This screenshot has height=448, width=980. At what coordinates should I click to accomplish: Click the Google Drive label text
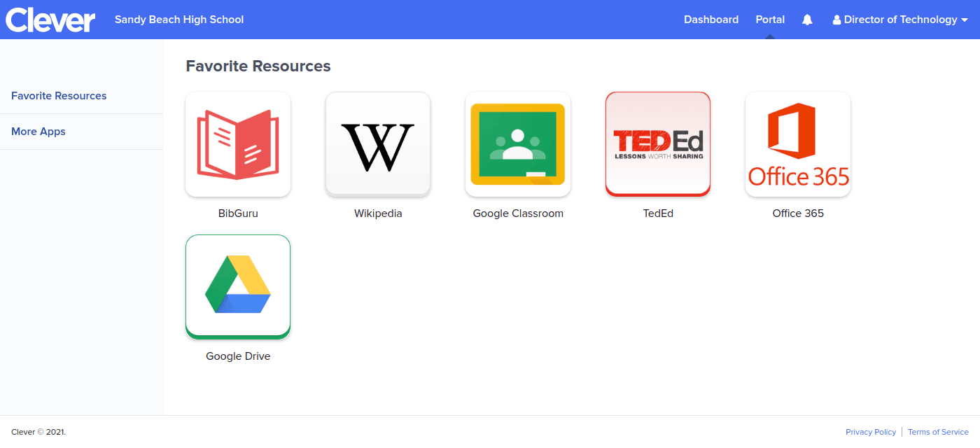[x=238, y=356]
